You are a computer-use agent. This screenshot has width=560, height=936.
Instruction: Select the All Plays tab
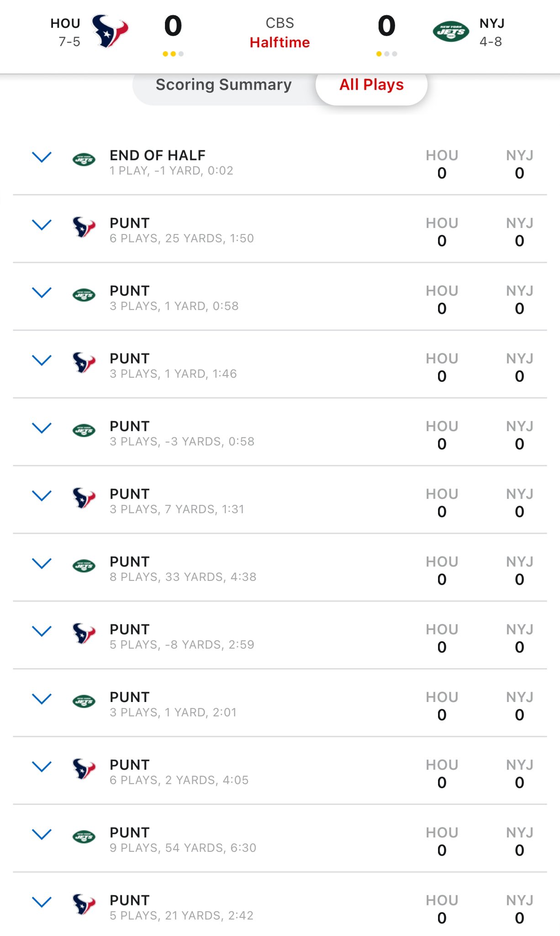pyautogui.click(x=371, y=85)
